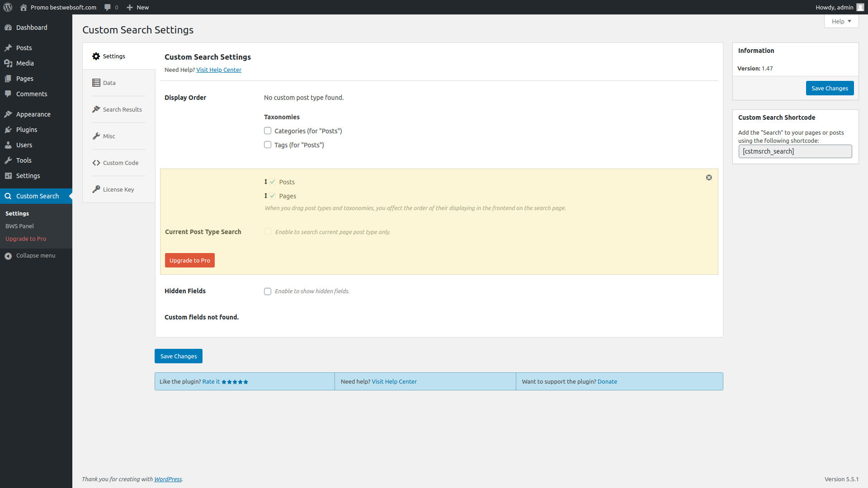Click the Custom Search magnifier icon
The image size is (868, 488).
pos(8,196)
